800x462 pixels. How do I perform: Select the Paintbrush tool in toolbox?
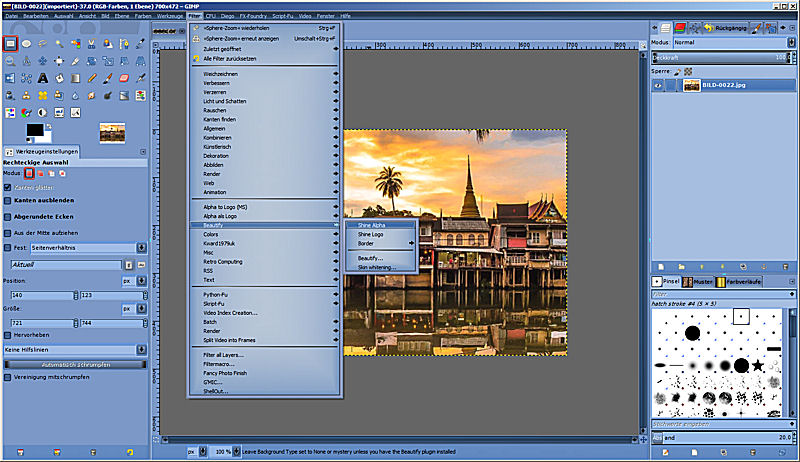(x=108, y=78)
